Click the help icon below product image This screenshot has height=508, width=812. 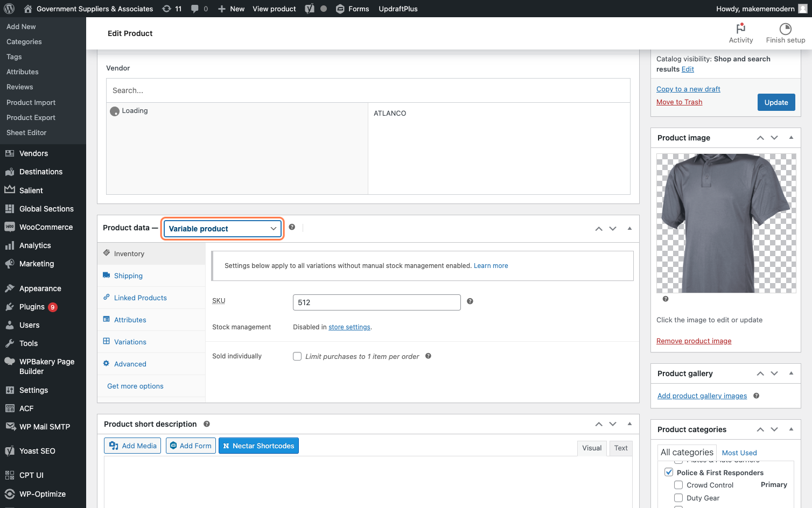[x=666, y=299]
